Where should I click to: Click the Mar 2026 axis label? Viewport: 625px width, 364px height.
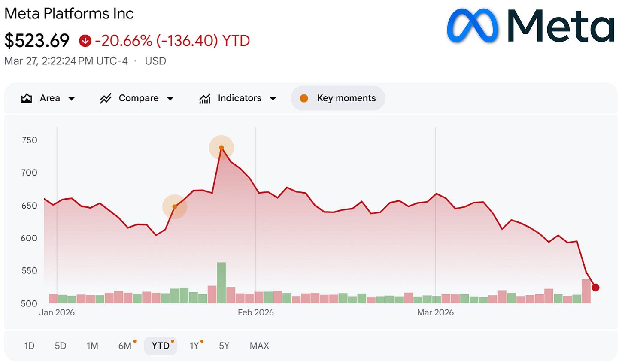(x=435, y=312)
